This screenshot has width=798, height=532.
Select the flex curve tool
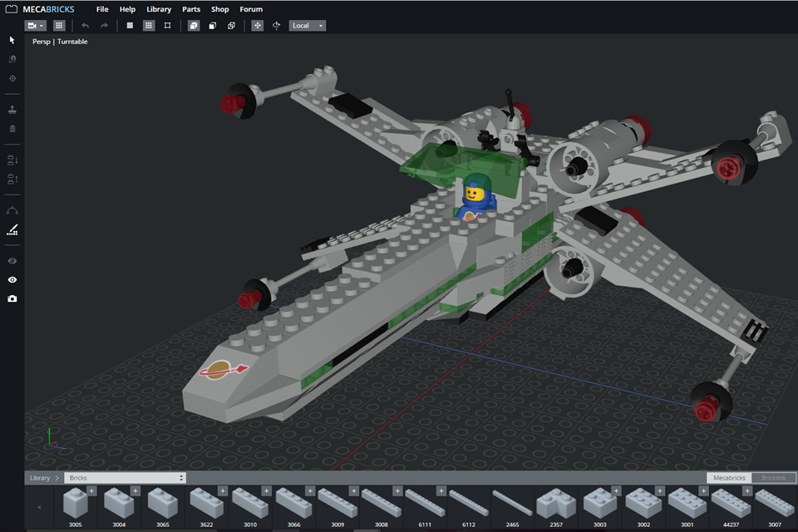pos(12,210)
